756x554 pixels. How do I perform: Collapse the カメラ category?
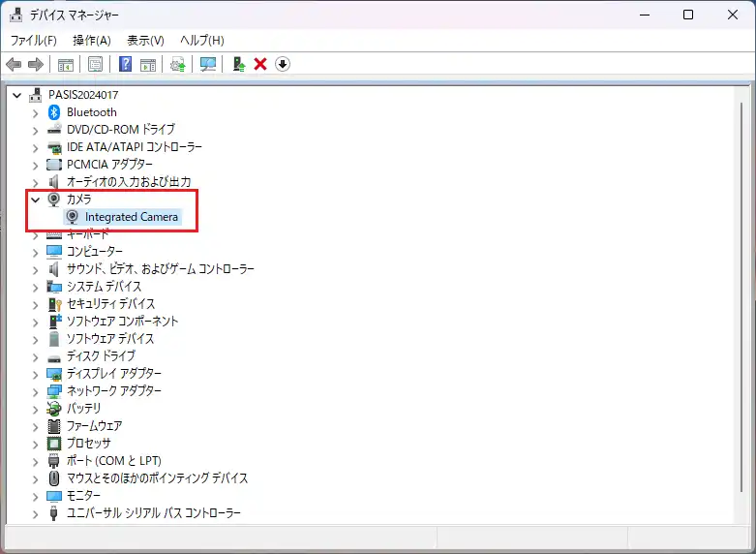coord(35,200)
